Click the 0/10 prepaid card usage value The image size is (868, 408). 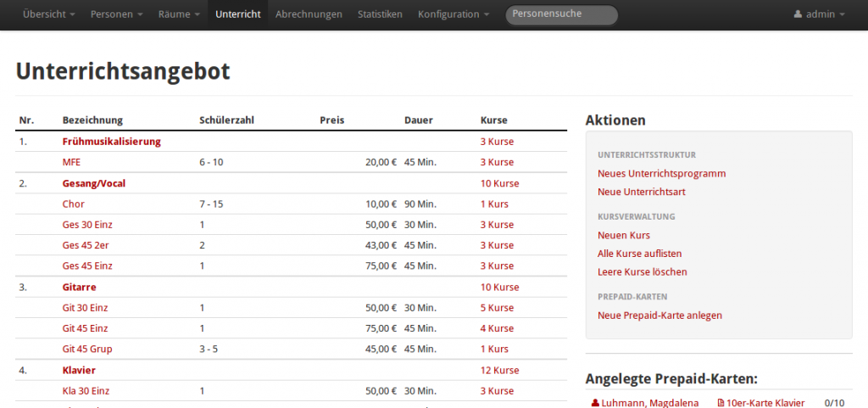835,403
